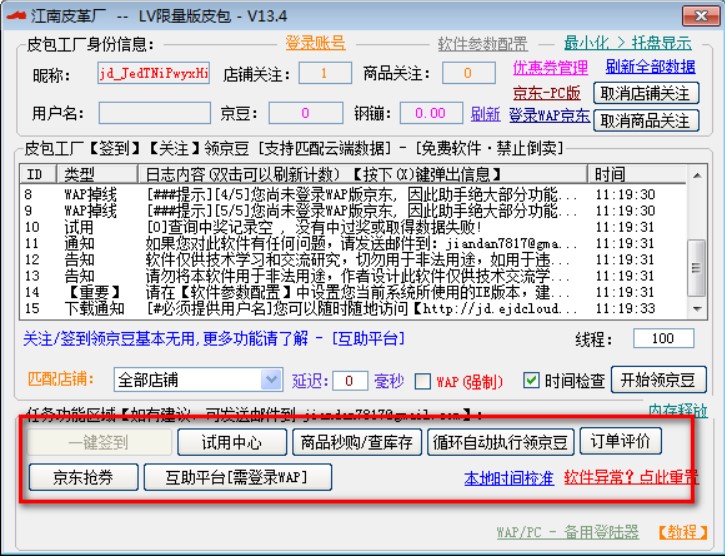
Task: Open 优惠券管理 link
Action: pyautogui.click(x=550, y=68)
